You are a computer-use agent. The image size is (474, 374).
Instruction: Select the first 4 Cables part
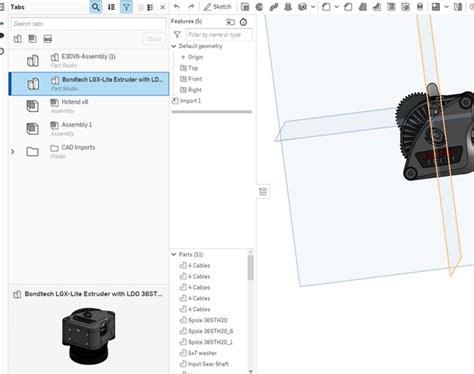click(x=195, y=266)
